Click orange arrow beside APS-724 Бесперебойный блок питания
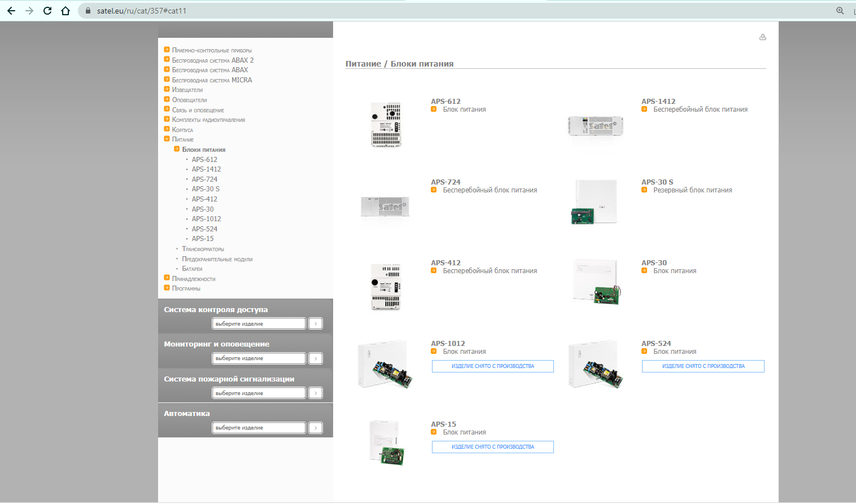Screen dimensions: 856x504 click(x=434, y=190)
